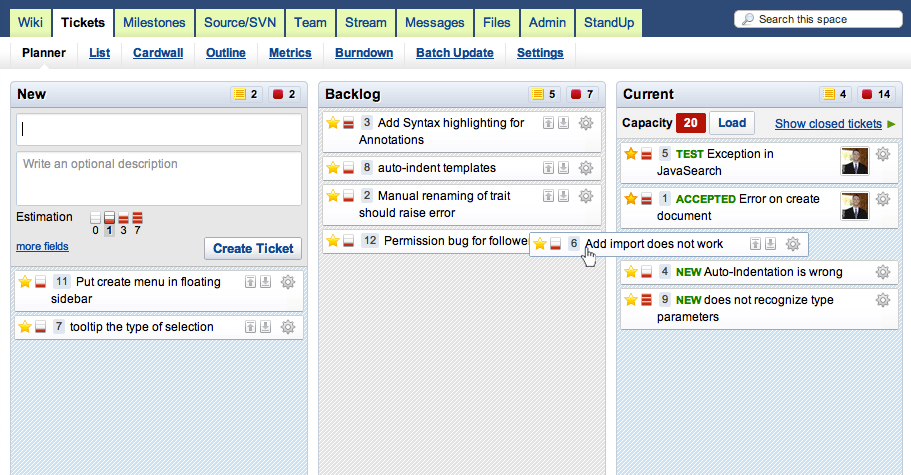Open the List view link
The width and height of the screenshot is (911, 475).
[99, 53]
